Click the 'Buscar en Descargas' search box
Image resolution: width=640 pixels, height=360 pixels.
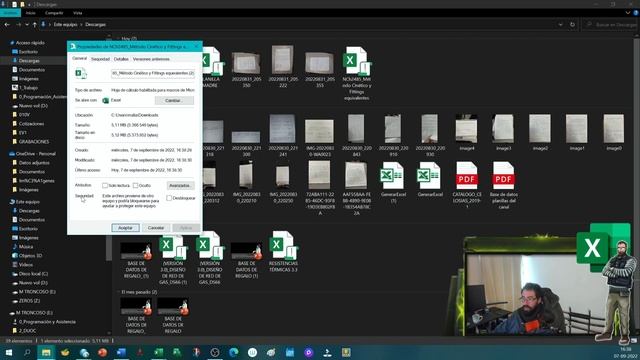[611, 24]
